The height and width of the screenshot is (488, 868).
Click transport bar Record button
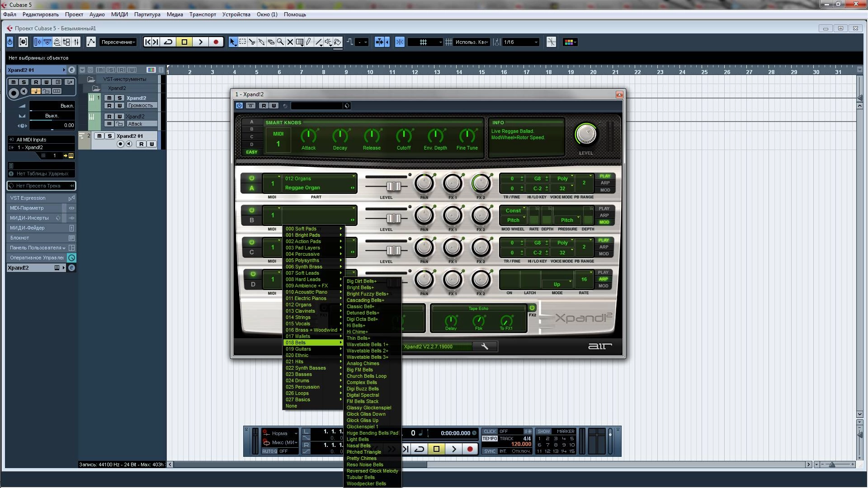470,449
